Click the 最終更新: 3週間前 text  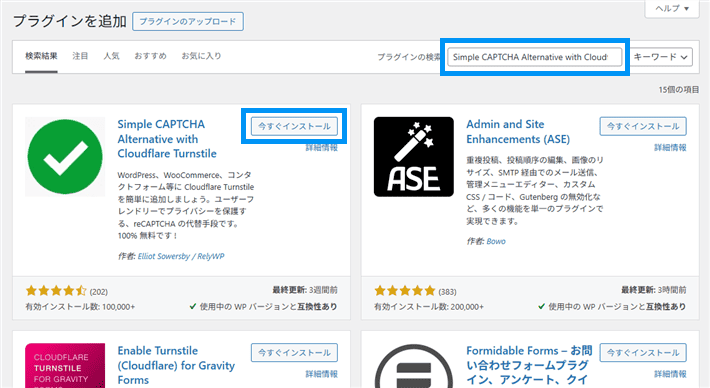click(305, 290)
